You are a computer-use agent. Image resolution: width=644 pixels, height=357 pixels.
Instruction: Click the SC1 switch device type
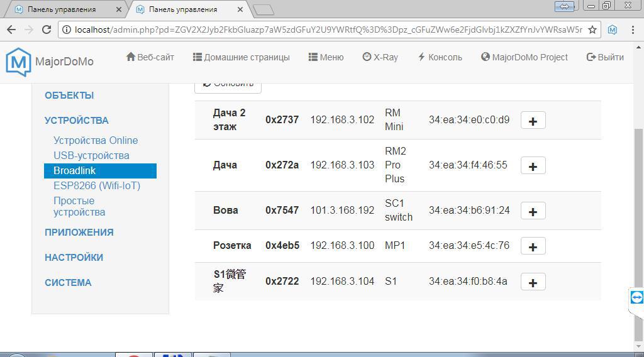tap(398, 210)
